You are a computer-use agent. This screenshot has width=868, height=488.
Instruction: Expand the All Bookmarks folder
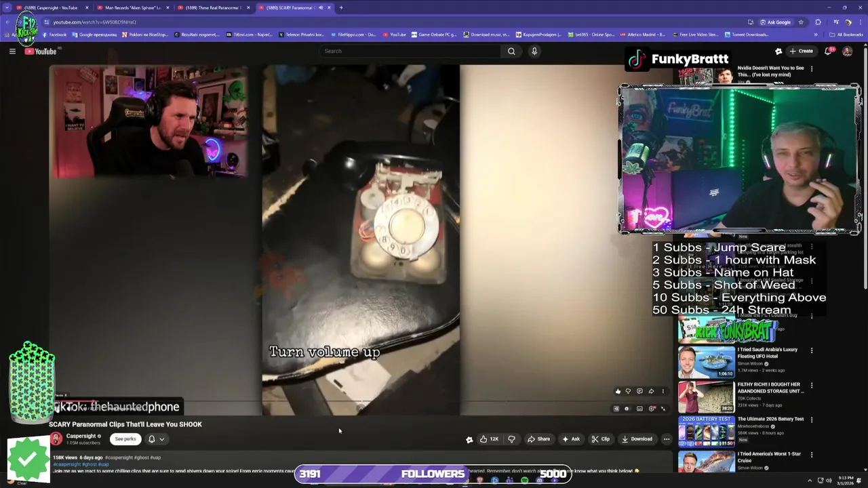pos(848,35)
